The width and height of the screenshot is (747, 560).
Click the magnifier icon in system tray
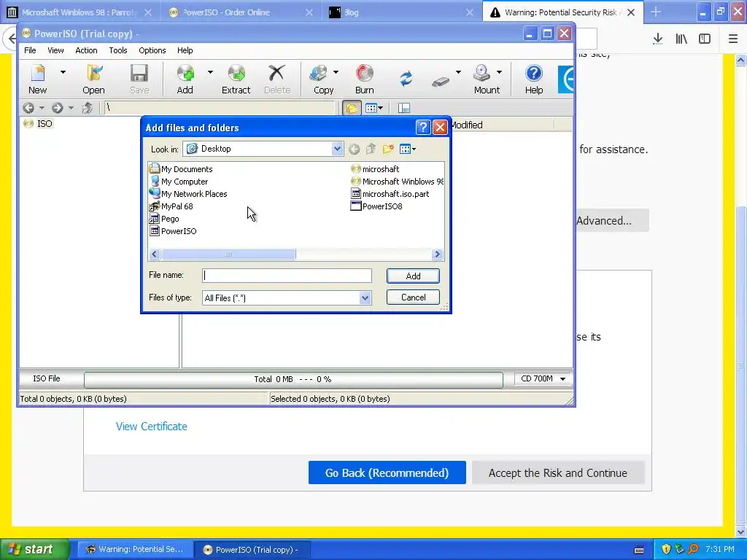click(x=693, y=549)
